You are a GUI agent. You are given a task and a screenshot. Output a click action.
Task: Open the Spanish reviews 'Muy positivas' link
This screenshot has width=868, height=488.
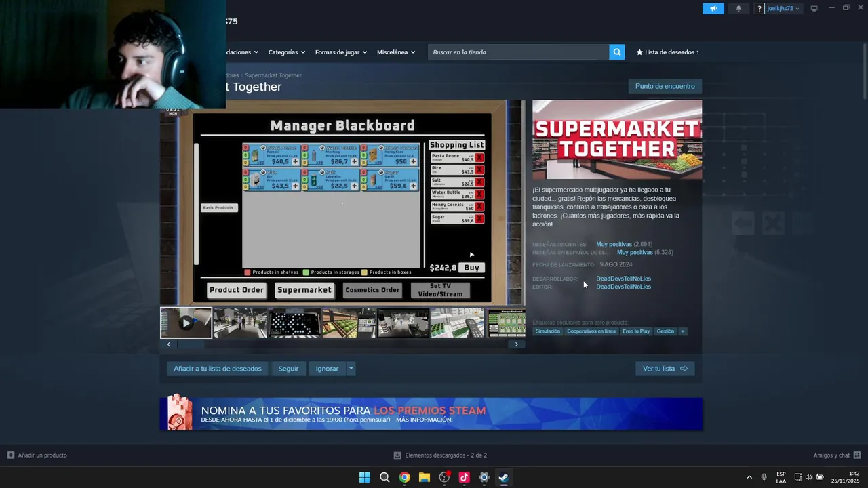pos(635,252)
